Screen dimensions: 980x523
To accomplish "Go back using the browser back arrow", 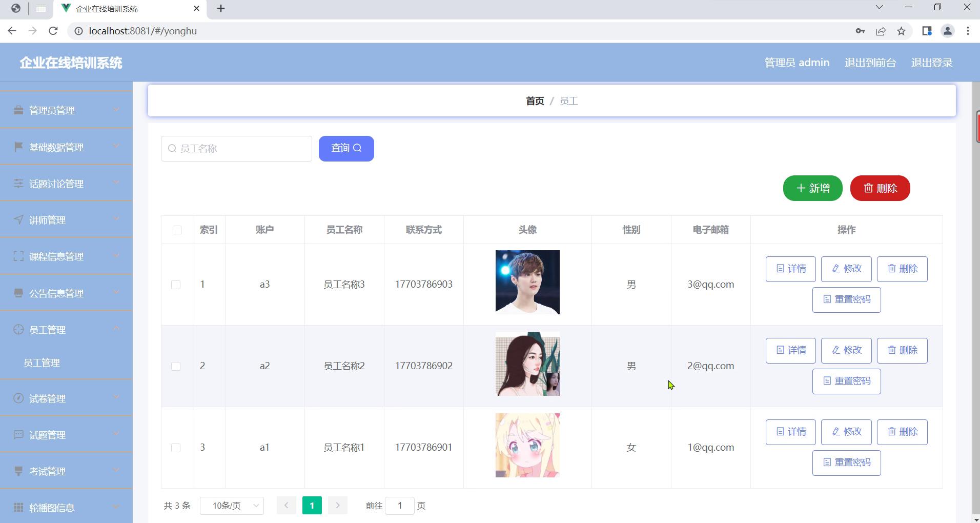I will 12,31.
